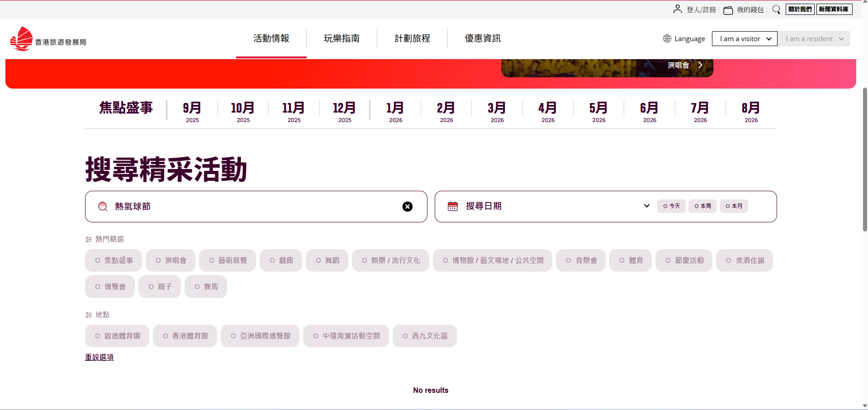Click the 重設選項 reset link

[99, 357]
